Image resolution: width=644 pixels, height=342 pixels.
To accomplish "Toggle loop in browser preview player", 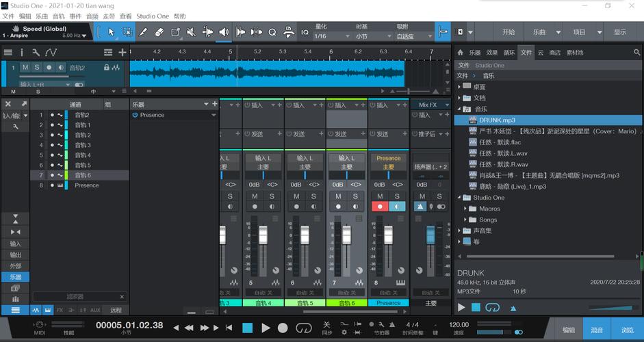I will (x=492, y=307).
